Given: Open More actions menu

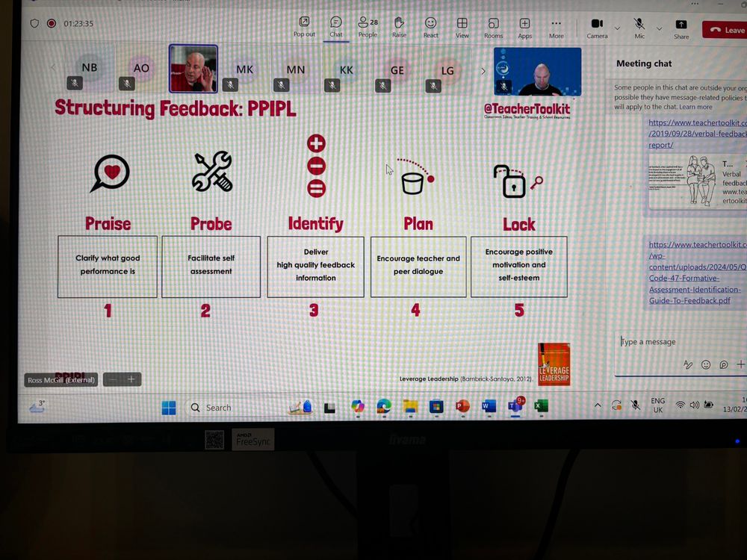Looking at the screenshot, I should click(x=556, y=28).
